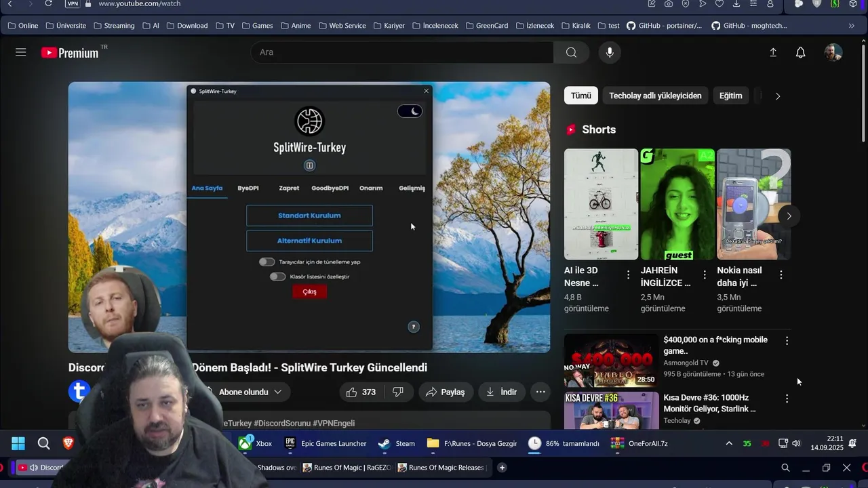Open options for Kısa Devre #36 video
The width and height of the screenshot is (868, 488).
787,399
